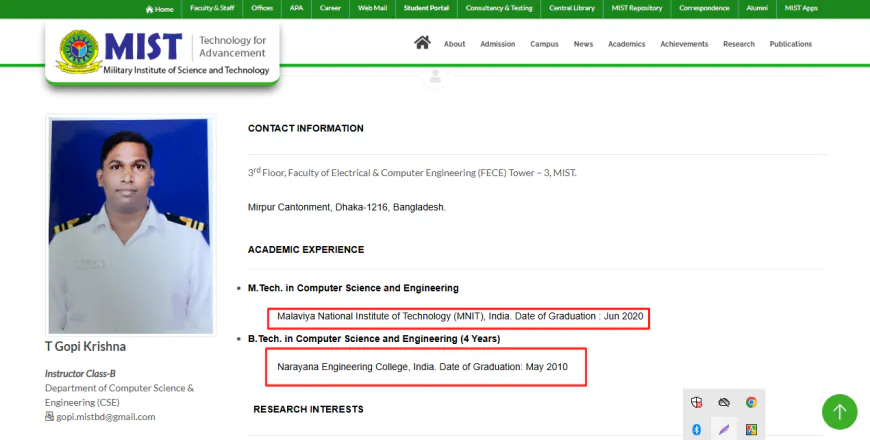Click the name T Gopi Krishna
This screenshot has width=870, height=440.
coord(85,346)
